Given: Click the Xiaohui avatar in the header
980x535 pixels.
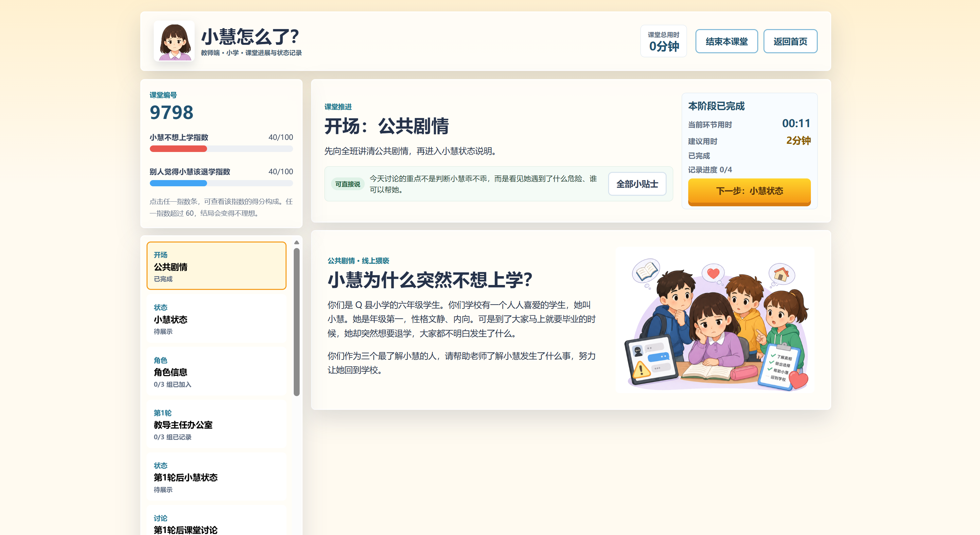Looking at the screenshot, I should pyautogui.click(x=174, y=41).
